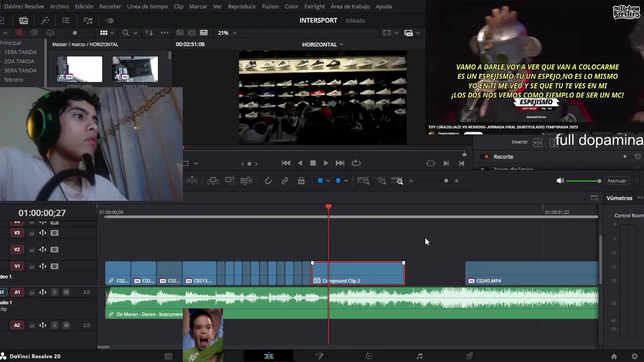This screenshot has height=362, width=644.
Task: Click the sort order icon in media pool
Action: (149, 33)
